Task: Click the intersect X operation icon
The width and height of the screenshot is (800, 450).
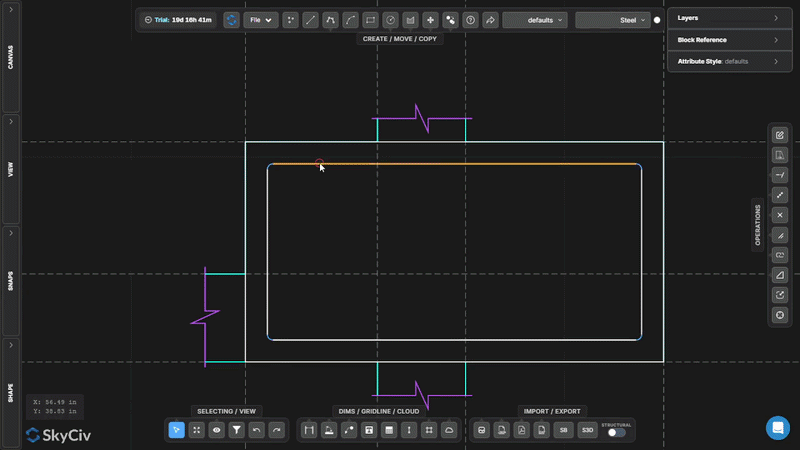Action: 780,215
